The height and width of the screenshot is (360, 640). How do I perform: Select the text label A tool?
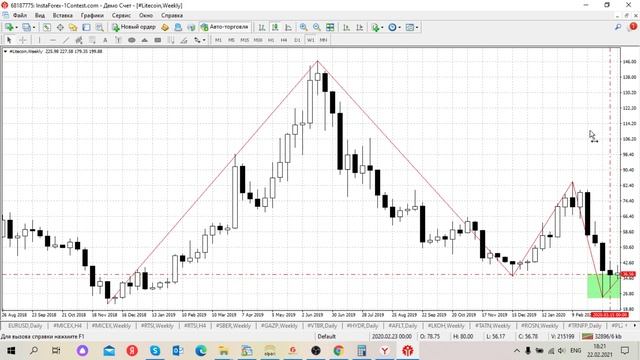pos(105,40)
